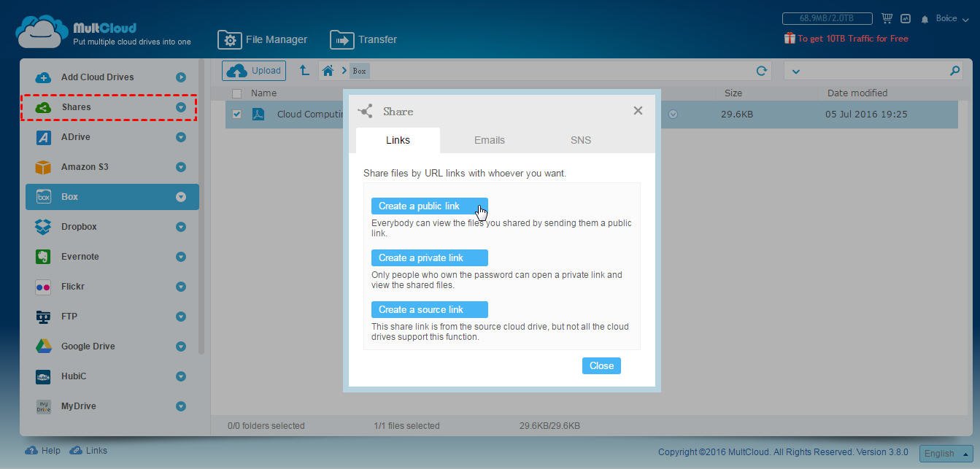Expand the Shares dropdown arrow
The image size is (980, 469).
[x=180, y=107]
